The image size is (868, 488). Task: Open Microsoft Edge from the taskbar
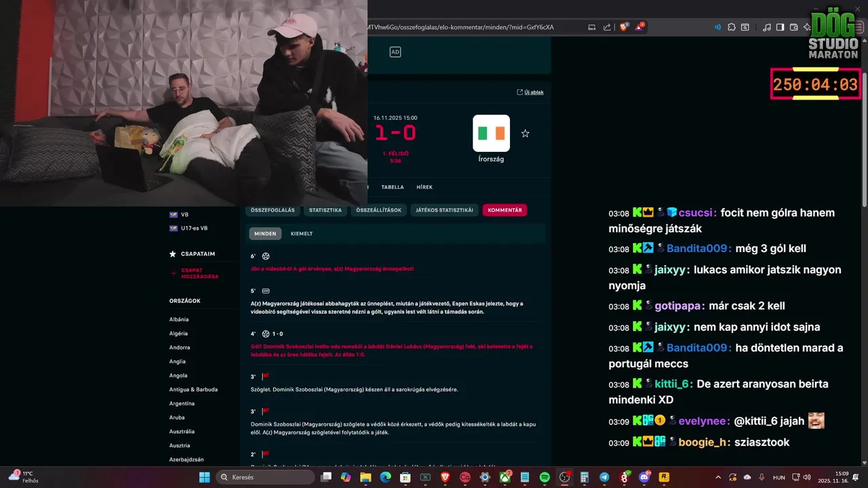coord(385,477)
